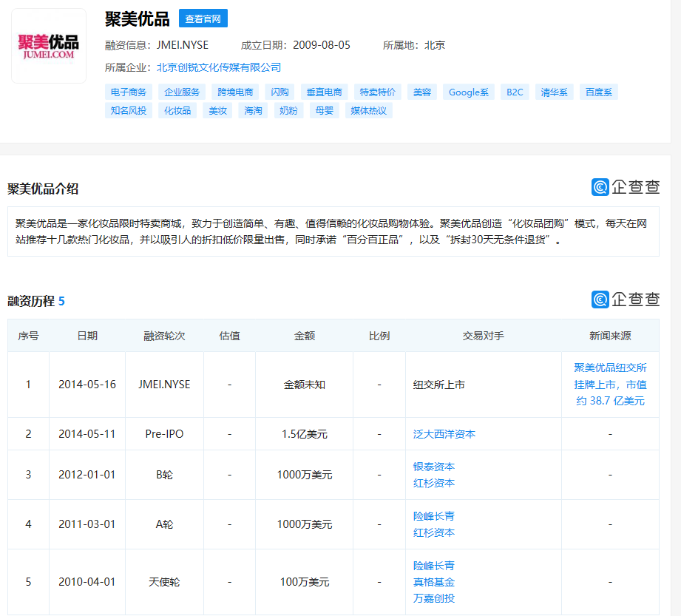This screenshot has height=616, width=681.
Task: Click the Pre-IPO round cell
Action: click(x=165, y=434)
